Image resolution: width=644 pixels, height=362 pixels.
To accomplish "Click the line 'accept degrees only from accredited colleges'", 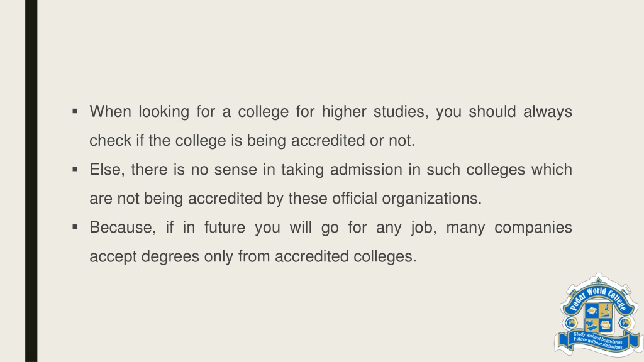I will pos(253,256).
